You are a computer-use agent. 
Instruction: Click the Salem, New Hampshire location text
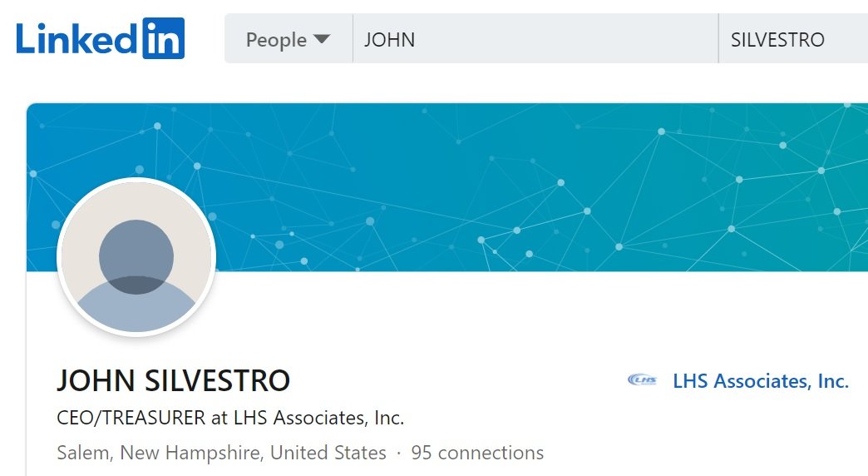click(x=221, y=453)
